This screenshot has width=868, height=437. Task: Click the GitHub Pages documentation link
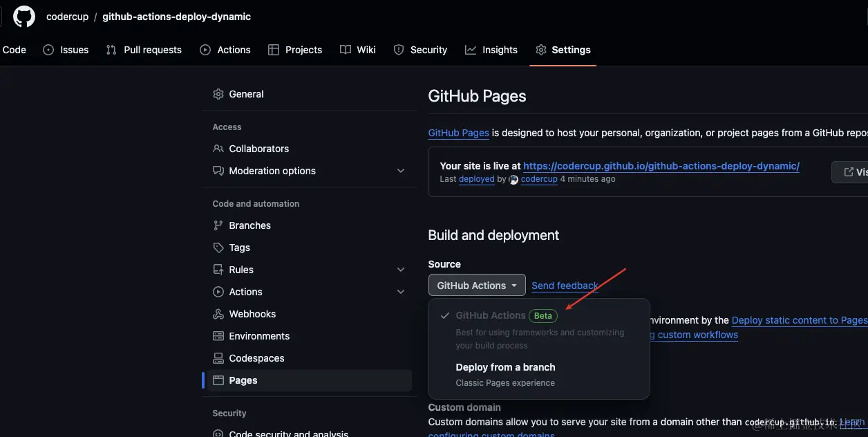(459, 133)
